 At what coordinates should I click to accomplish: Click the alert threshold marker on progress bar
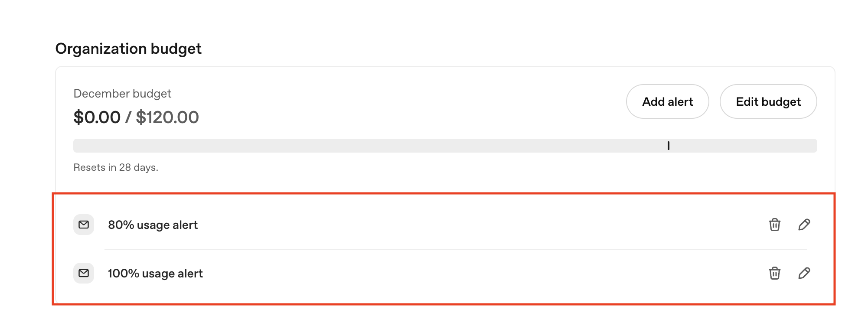click(x=668, y=146)
